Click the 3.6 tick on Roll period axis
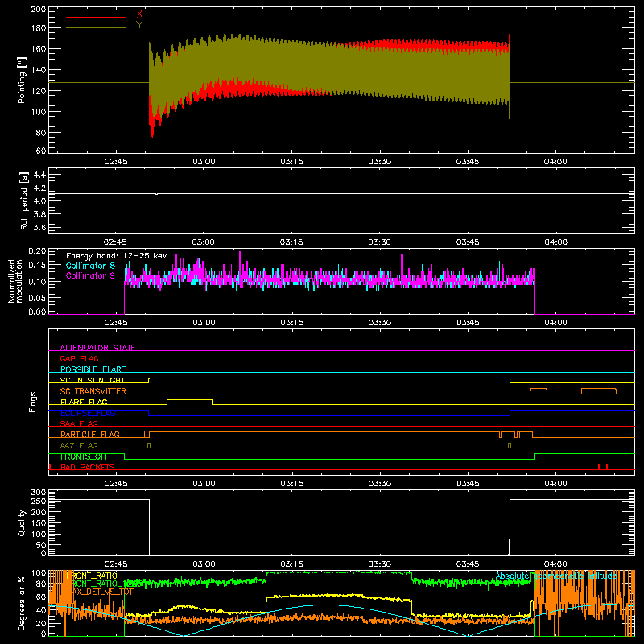This screenshot has width=644, height=644. [39, 228]
